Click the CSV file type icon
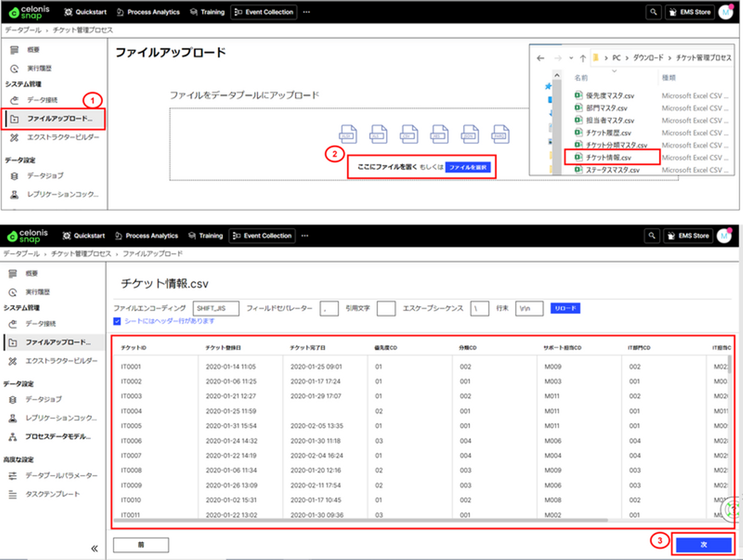 click(x=409, y=134)
